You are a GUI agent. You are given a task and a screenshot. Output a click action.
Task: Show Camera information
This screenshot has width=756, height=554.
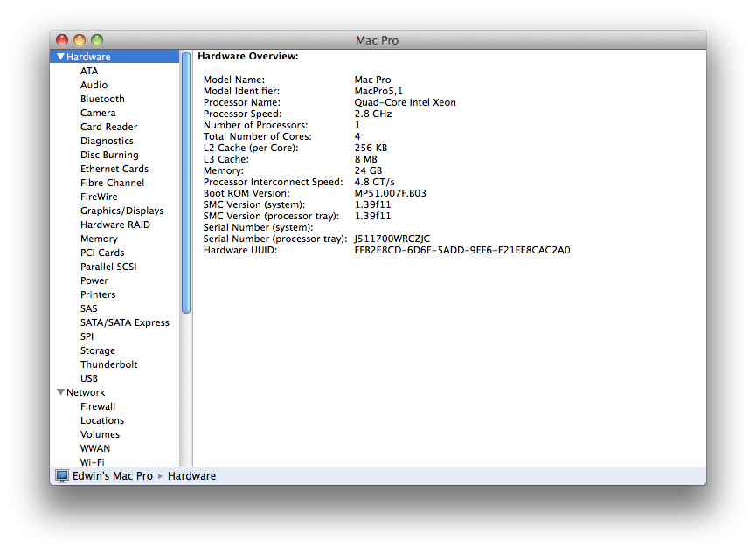98,113
